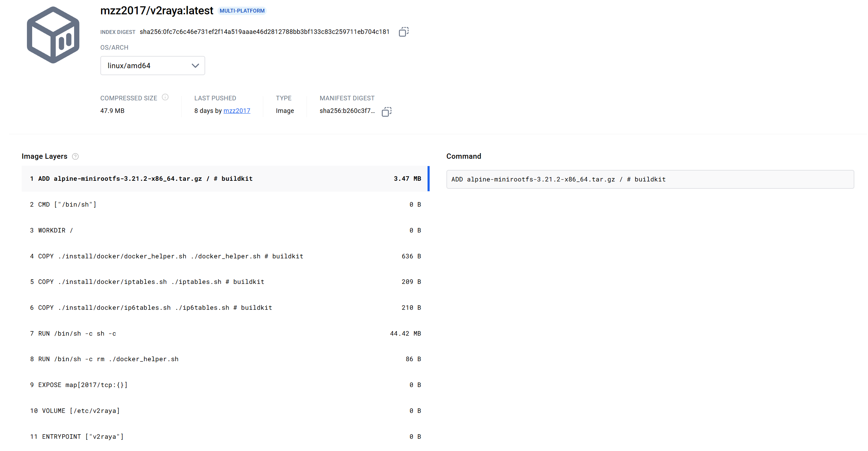Screen dimensions: 868x451
Task: Click the mzz2017/v2raya:latest title
Action: click(157, 11)
